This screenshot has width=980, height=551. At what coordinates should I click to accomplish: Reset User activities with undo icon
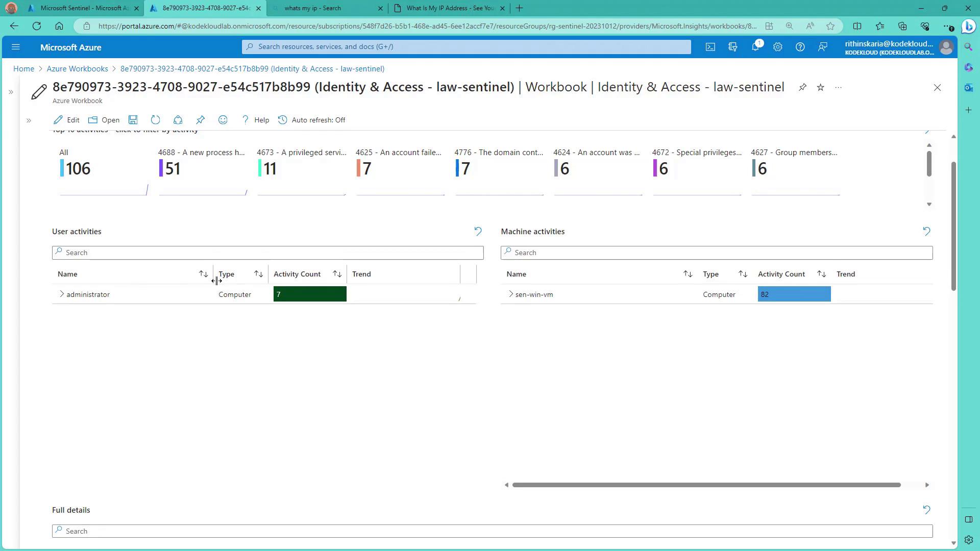click(478, 231)
